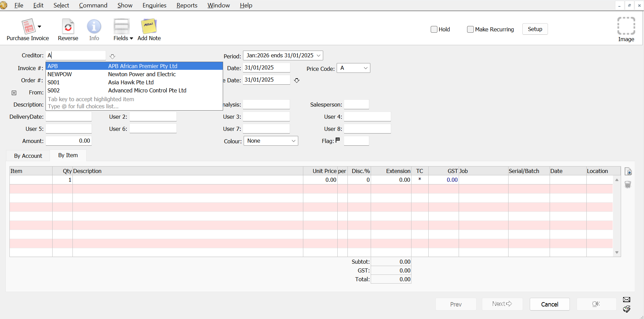Click the OK button

click(x=596, y=304)
